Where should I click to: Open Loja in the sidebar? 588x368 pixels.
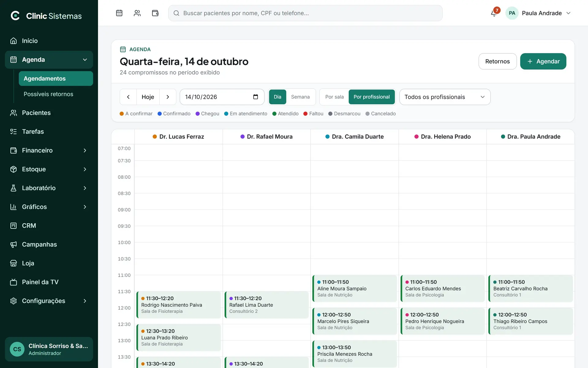[49, 263]
